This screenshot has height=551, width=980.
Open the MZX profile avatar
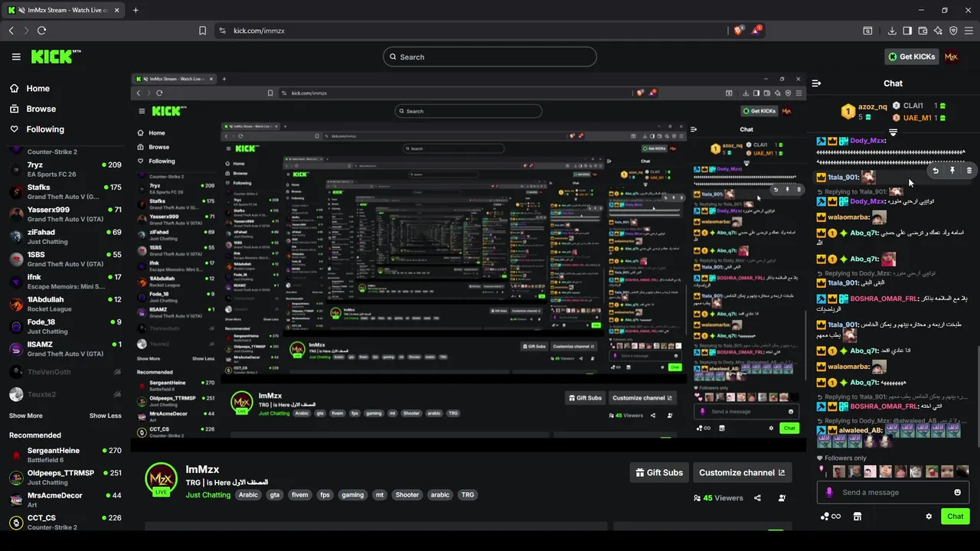[951, 57]
